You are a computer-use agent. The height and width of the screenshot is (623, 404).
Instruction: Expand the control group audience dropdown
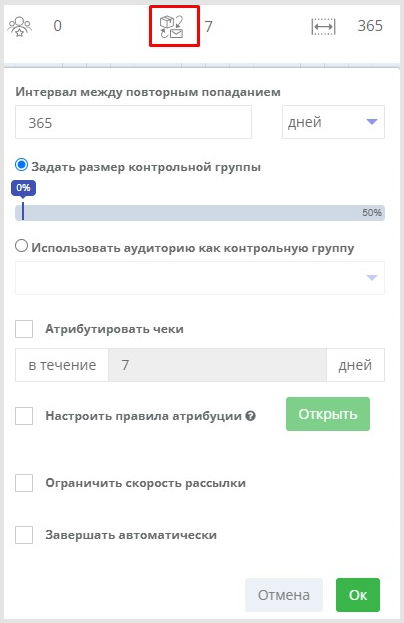pyautogui.click(x=200, y=278)
